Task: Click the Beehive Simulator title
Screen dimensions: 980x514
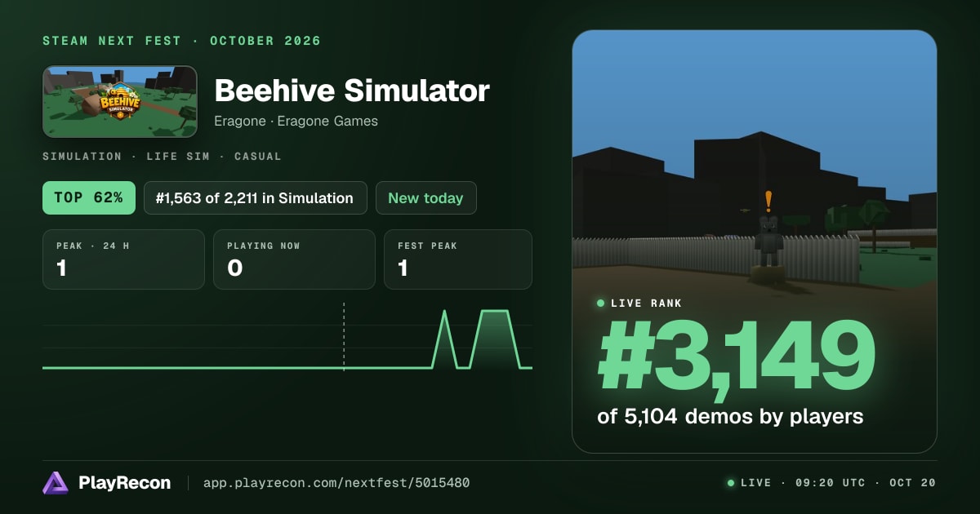Action: (x=352, y=91)
